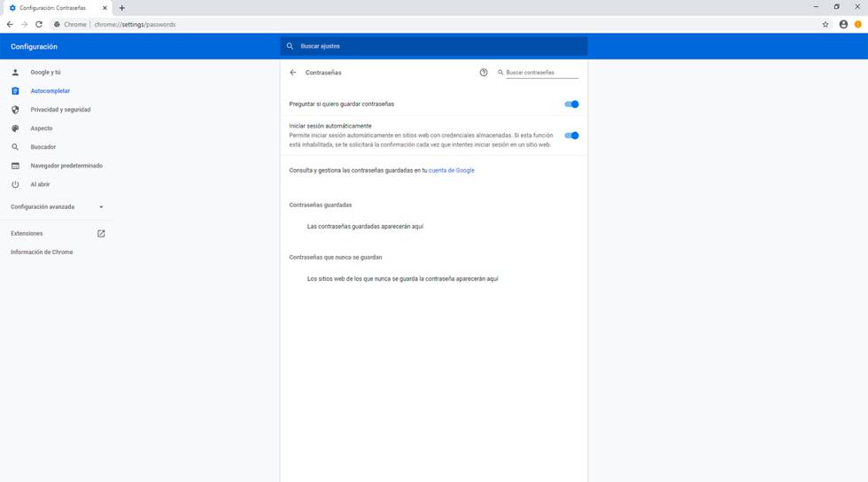Open Privacidad y seguridad section
The width and height of the screenshot is (868, 482).
tap(60, 110)
